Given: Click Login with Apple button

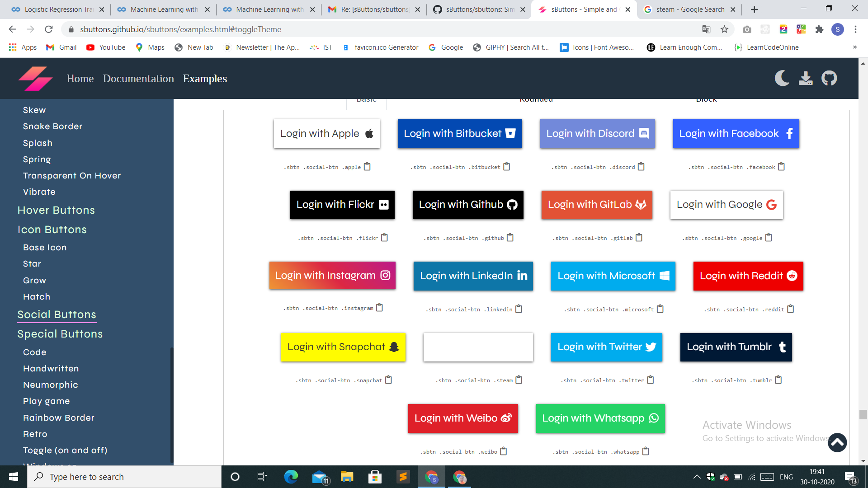Looking at the screenshot, I should [327, 134].
